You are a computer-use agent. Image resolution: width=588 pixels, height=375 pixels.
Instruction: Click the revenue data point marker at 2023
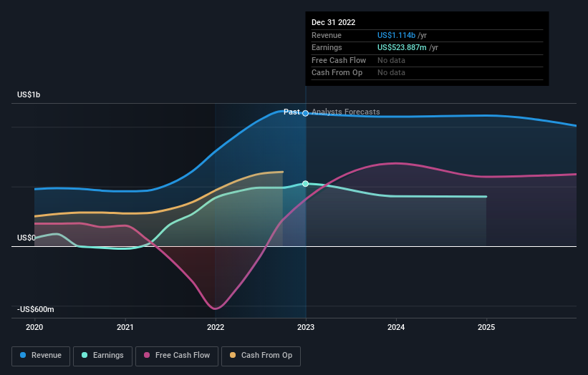[306, 113]
